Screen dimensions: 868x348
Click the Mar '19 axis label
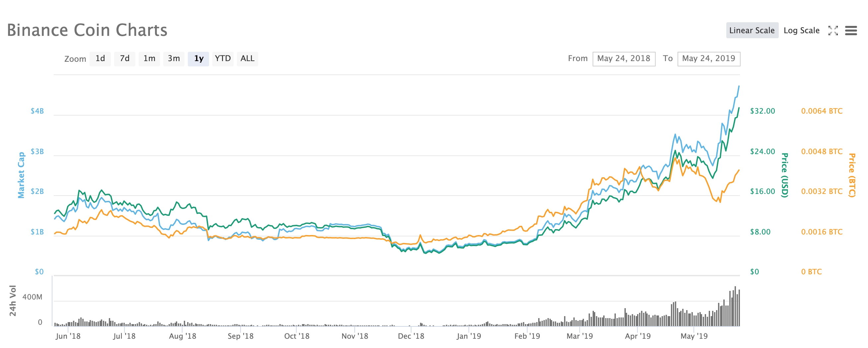coord(580,336)
